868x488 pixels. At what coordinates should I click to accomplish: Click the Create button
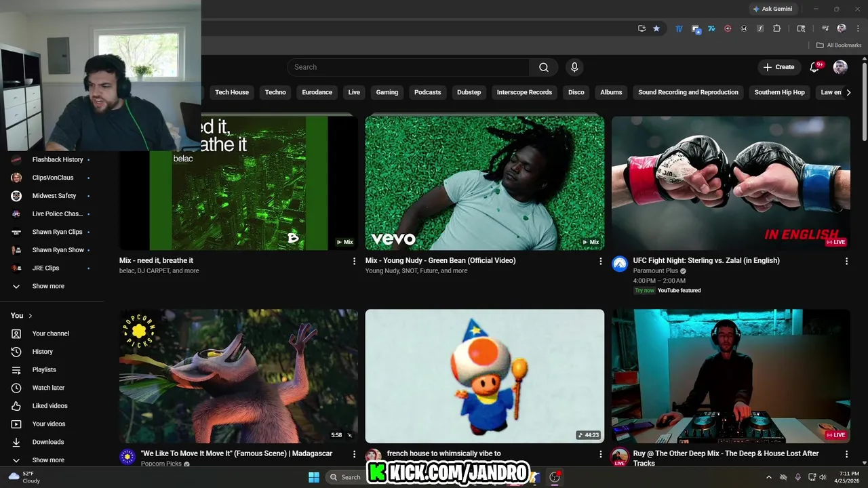pyautogui.click(x=778, y=67)
